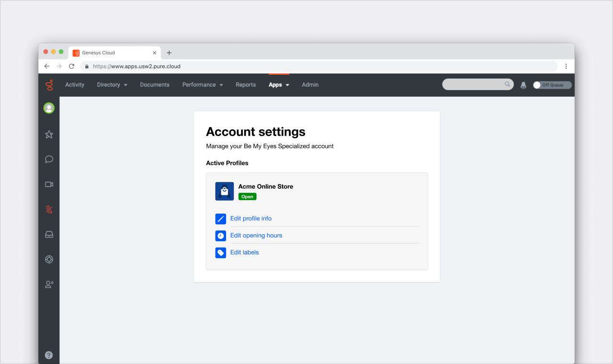Open the Activity menu item

tap(75, 85)
